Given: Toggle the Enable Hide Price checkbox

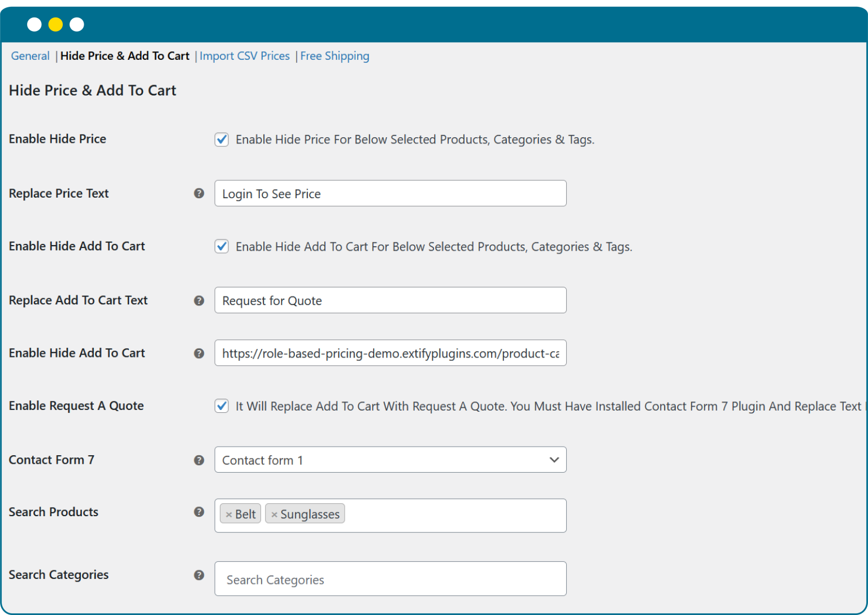Looking at the screenshot, I should click(x=222, y=139).
